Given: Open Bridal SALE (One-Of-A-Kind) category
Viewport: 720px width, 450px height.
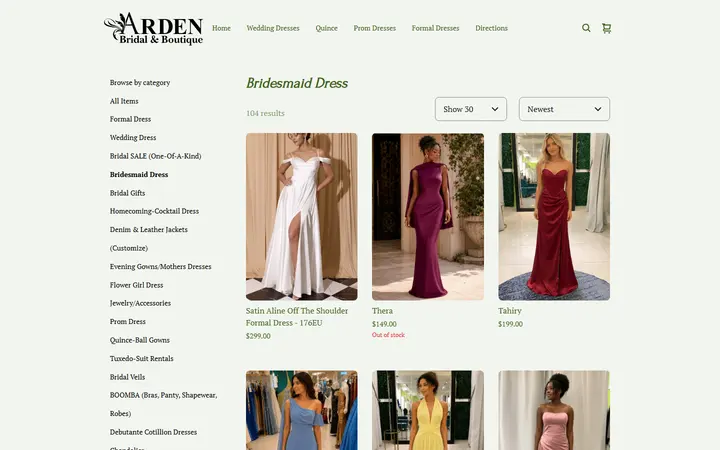Looking at the screenshot, I should [x=156, y=156].
